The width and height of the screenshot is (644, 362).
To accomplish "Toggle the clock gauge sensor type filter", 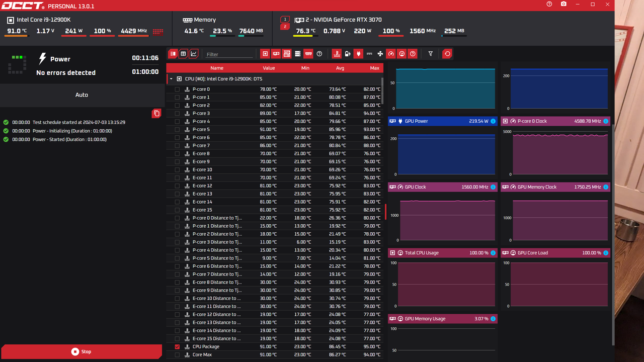I will pyautogui.click(x=391, y=54).
